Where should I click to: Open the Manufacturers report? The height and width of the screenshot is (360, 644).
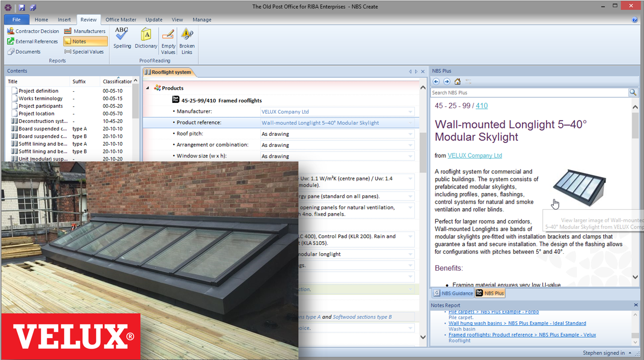(x=85, y=31)
